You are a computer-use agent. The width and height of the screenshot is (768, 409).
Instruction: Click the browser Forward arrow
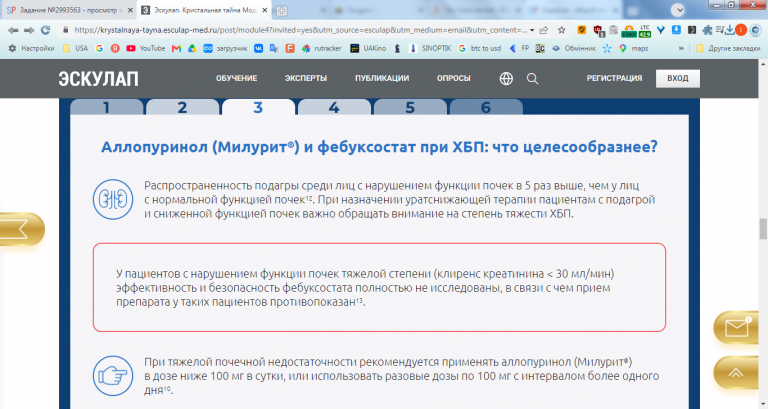29,30
